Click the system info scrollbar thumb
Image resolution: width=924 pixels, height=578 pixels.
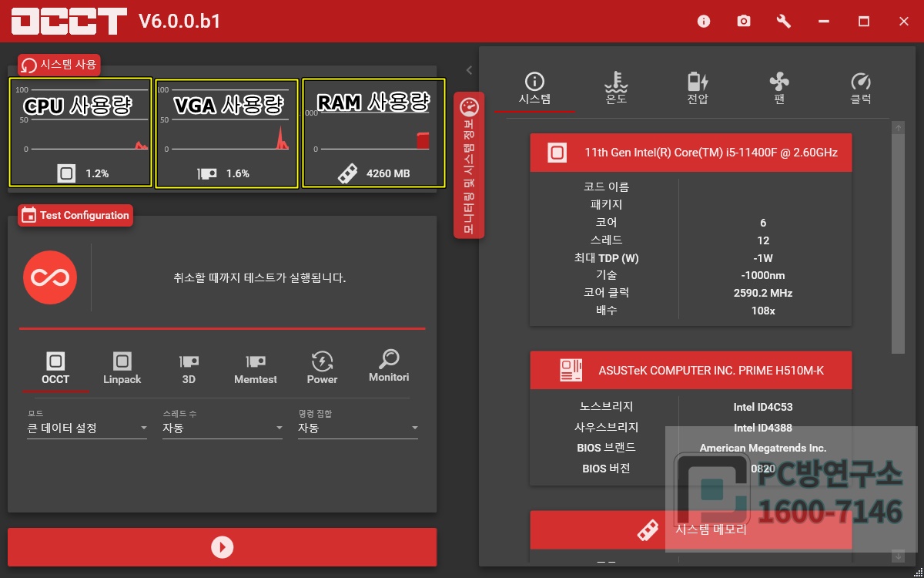click(898, 244)
